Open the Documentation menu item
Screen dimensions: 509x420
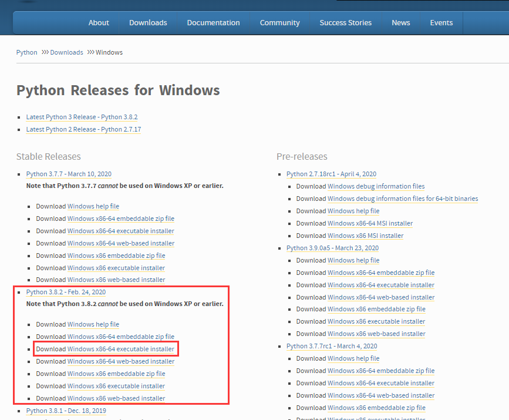click(x=213, y=22)
